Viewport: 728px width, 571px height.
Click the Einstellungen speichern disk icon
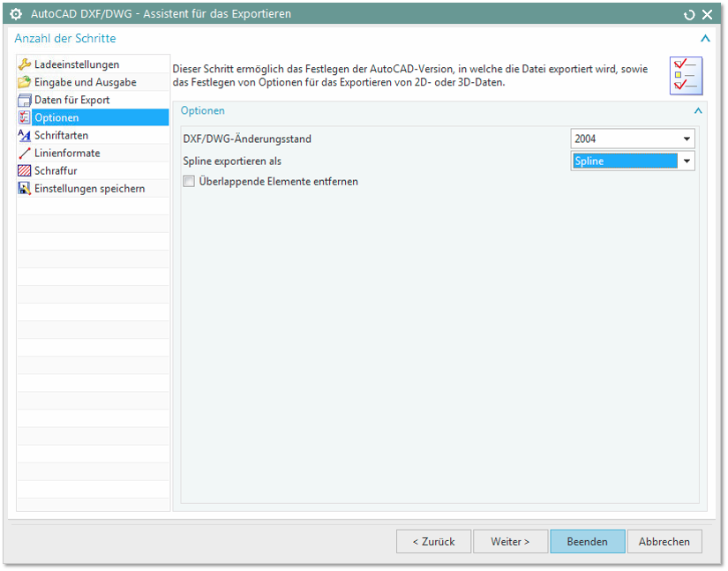pyautogui.click(x=24, y=189)
